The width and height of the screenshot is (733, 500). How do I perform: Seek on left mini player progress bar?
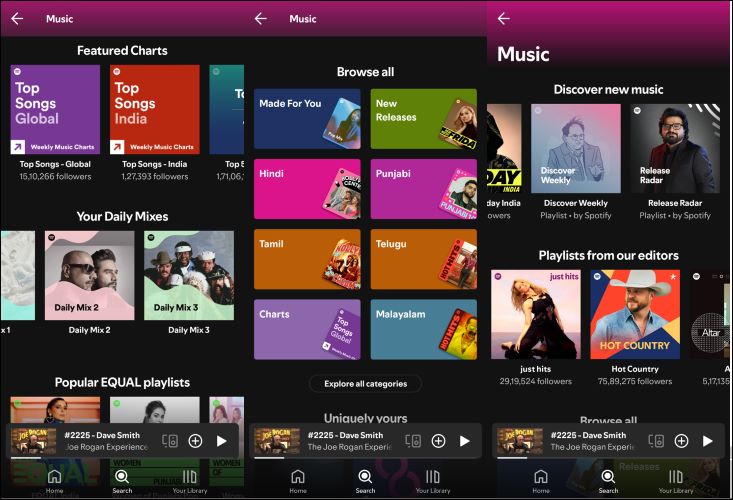tap(124, 458)
